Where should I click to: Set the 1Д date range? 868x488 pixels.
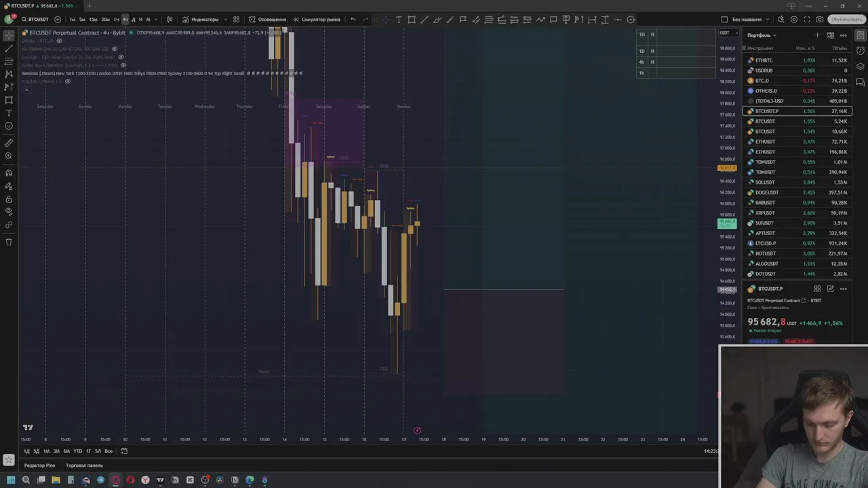pyautogui.click(x=26, y=451)
